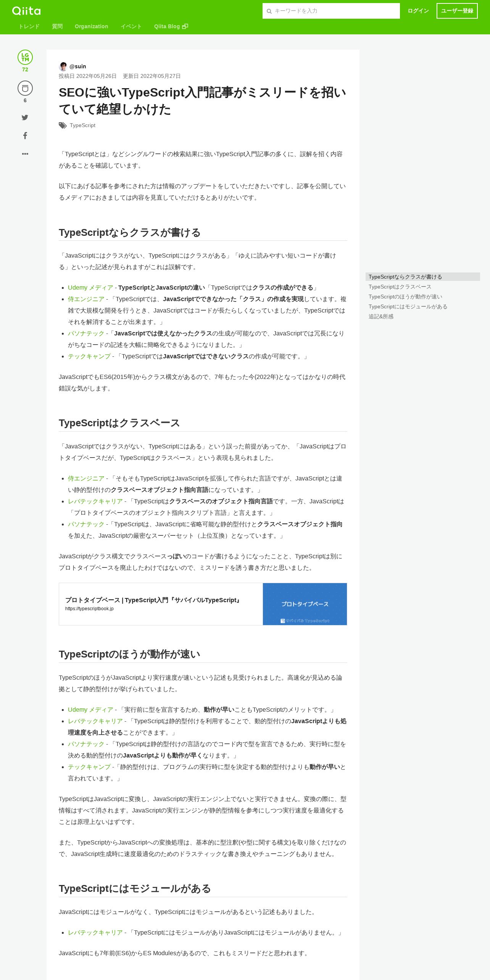The width and height of the screenshot is (490, 980).
Task: Click the heading TypeScriptにはモジュールがある
Action: coord(135,888)
